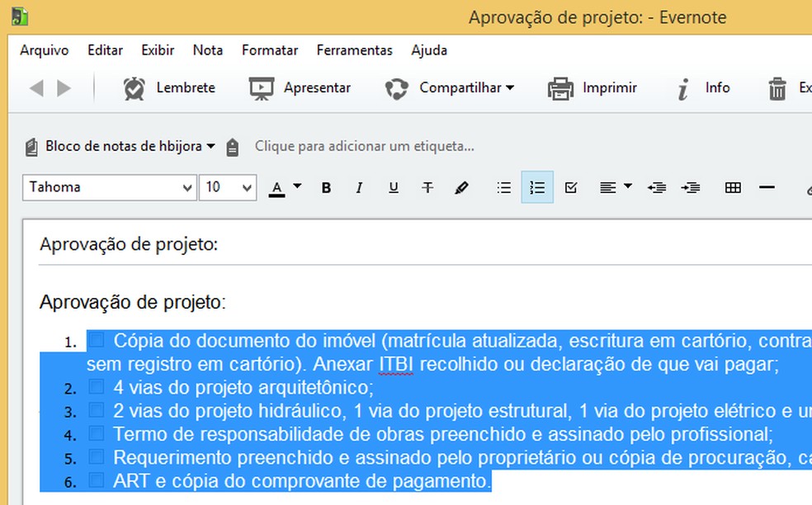Click the insert checkbox icon
The width and height of the screenshot is (812, 505).
coord(570,187)
